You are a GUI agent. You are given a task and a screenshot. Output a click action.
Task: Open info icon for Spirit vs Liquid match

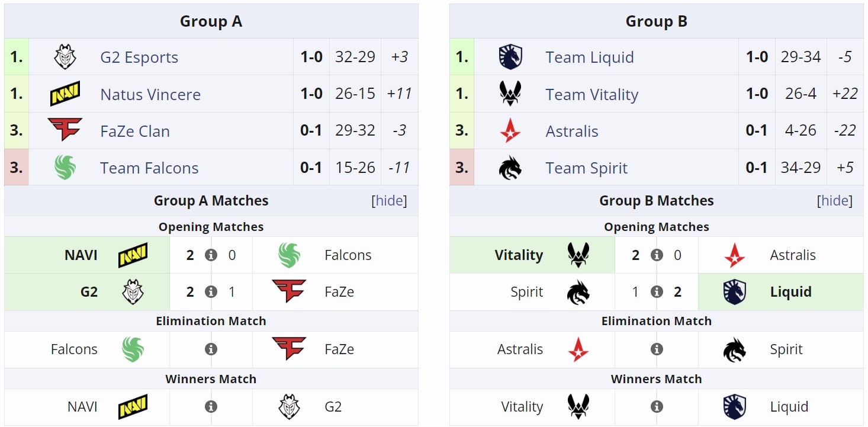[x=657, y=292]
